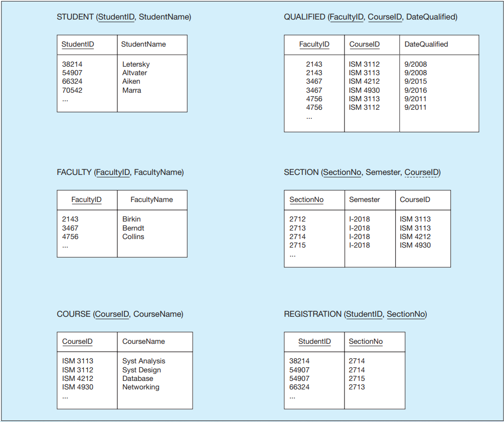The image size is (504, 422).
Task: Click ISM 4212 in the SECTION table
Action: point(415,237)
